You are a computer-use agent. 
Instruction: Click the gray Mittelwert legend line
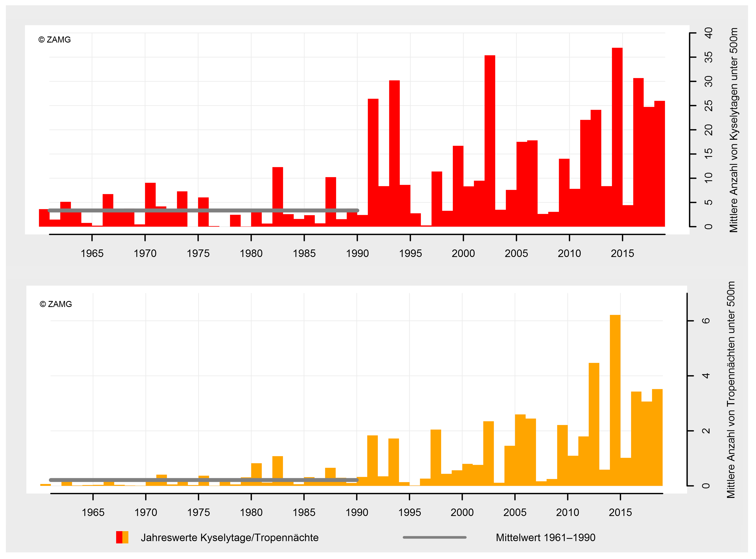pyautogui.click(x=435, y=537)
